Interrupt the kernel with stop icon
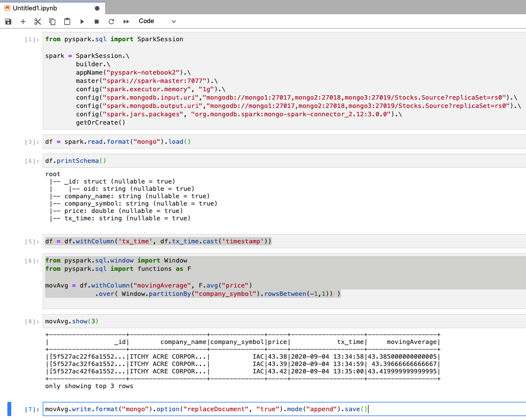Viewport: 526px width, 420px height. [x=97, y=22]
